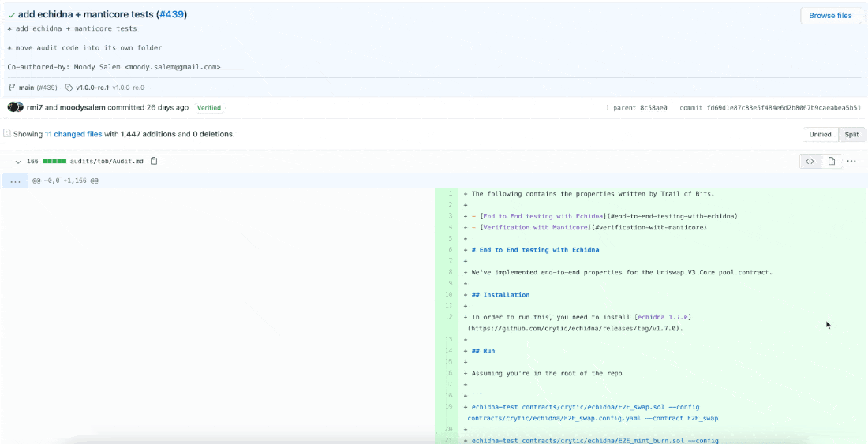Click line number 6 in the diff
This screenshot has height=444, width=868.
click(450, 250)
